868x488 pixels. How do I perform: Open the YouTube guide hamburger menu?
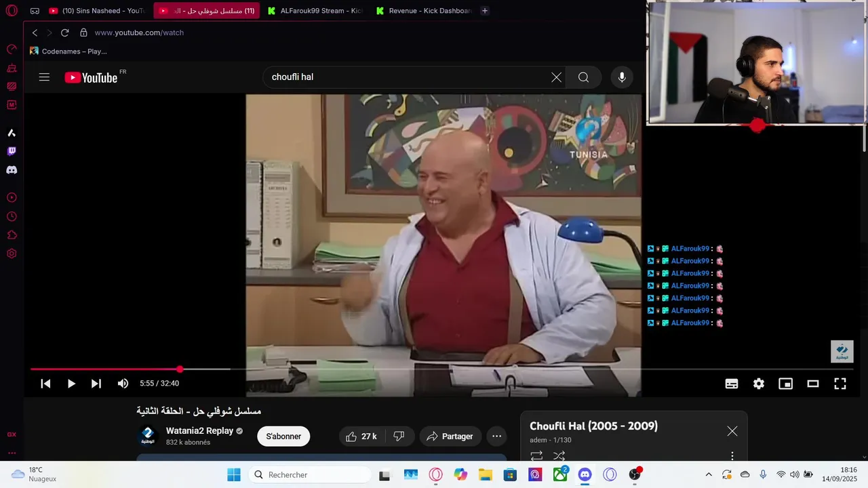tap(44, 77)
